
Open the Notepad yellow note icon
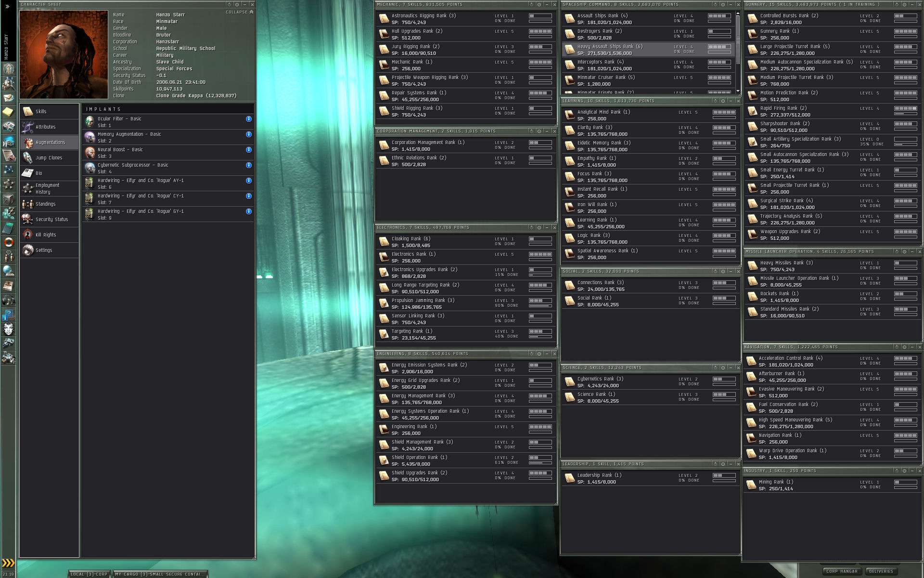point(8,112)
